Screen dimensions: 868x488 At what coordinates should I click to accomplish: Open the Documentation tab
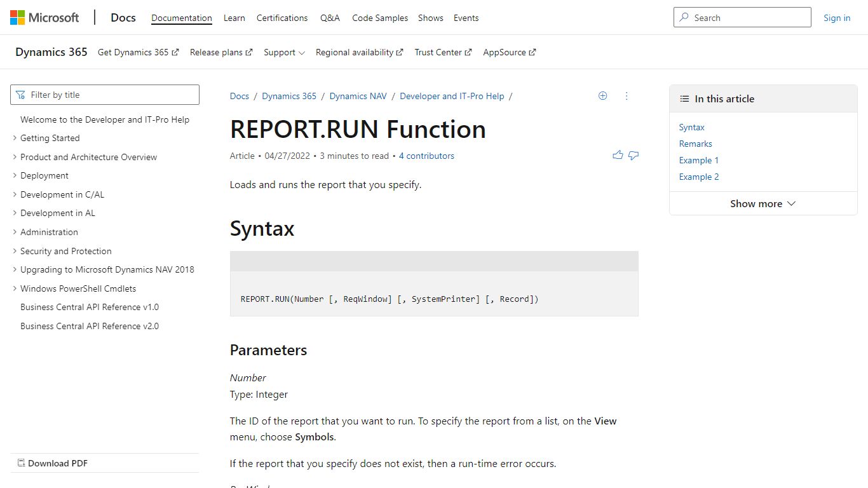point(182,18)
